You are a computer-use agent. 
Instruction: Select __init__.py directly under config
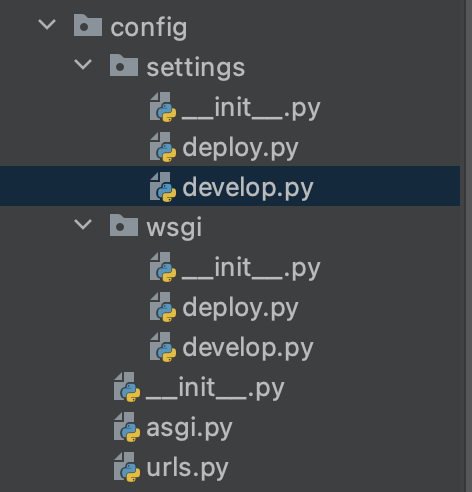coord(215,388)
